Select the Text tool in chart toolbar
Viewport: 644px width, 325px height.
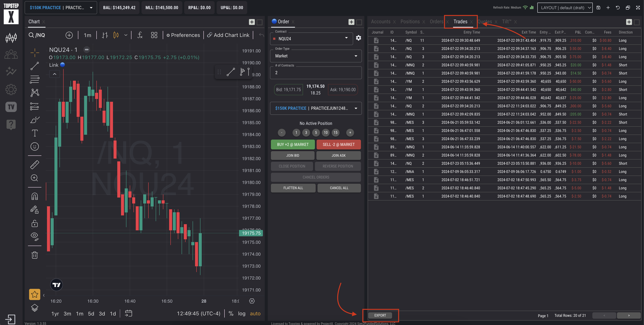tap(34, 133)
